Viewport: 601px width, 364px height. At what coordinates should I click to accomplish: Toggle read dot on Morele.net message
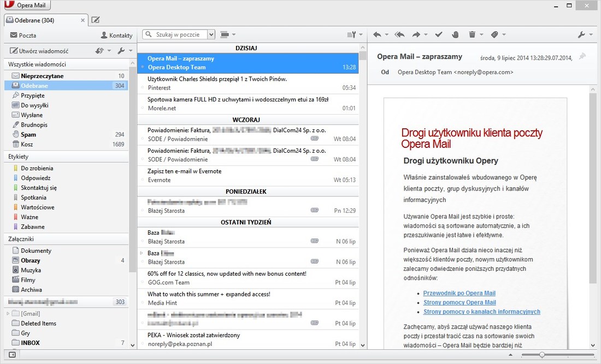click(143, 108)
